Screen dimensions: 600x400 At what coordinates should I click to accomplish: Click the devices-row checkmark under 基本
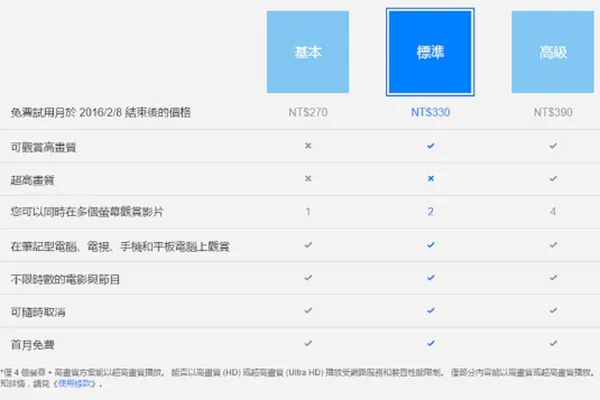pos(308,245)
